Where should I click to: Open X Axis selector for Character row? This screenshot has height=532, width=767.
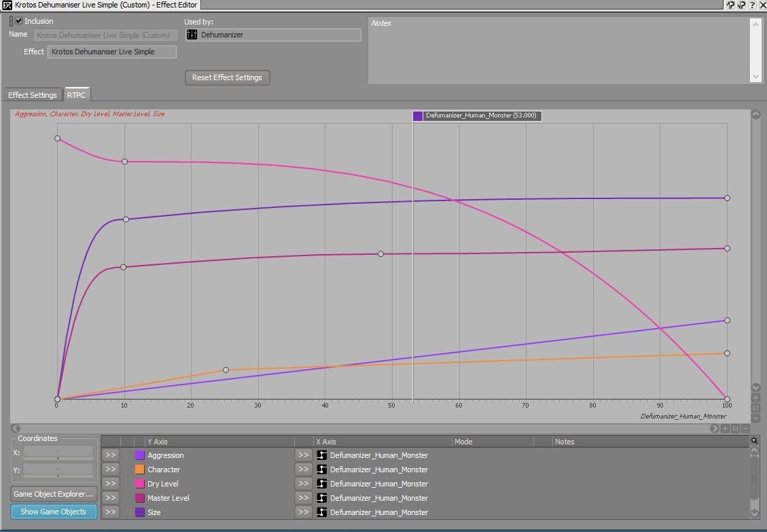(x=303, y=469)
